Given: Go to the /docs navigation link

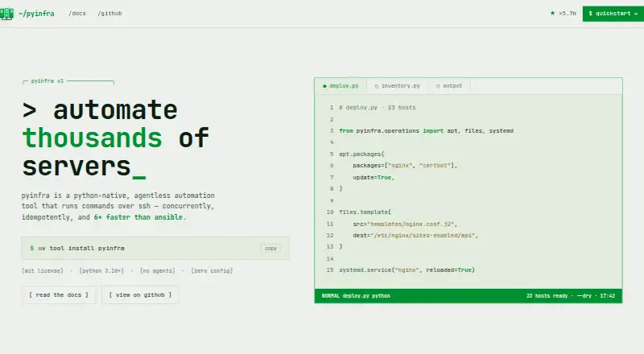Looking at the screenshot, I should 77,14.
